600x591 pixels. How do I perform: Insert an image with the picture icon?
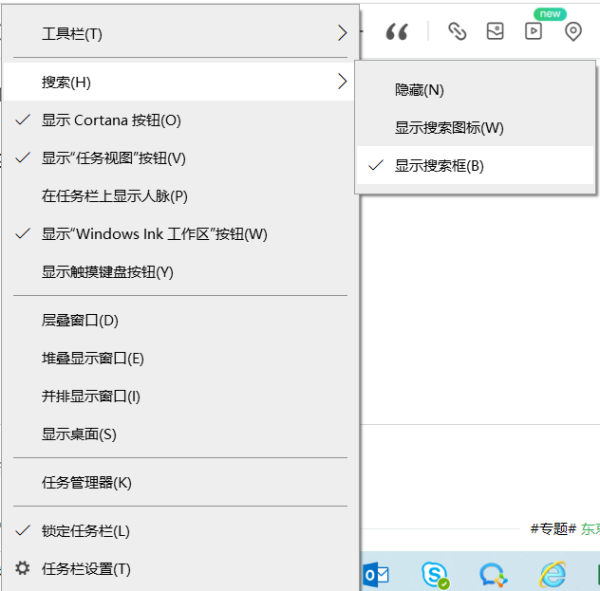(x=495, y=31)
